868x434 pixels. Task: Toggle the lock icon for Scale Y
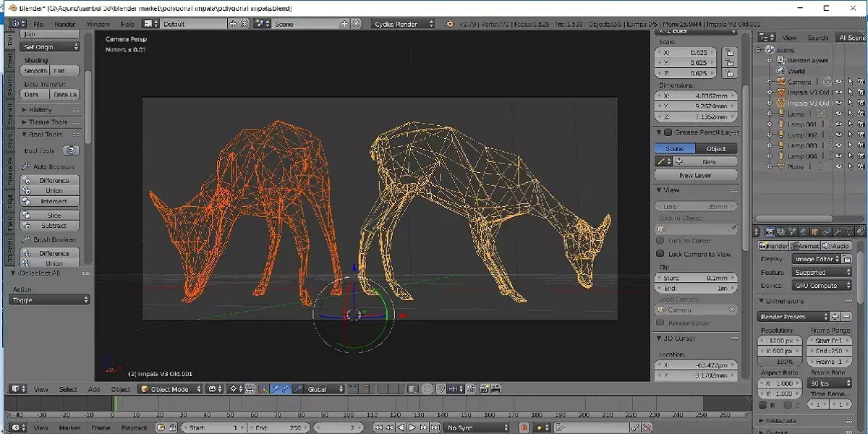coord(729,63)
